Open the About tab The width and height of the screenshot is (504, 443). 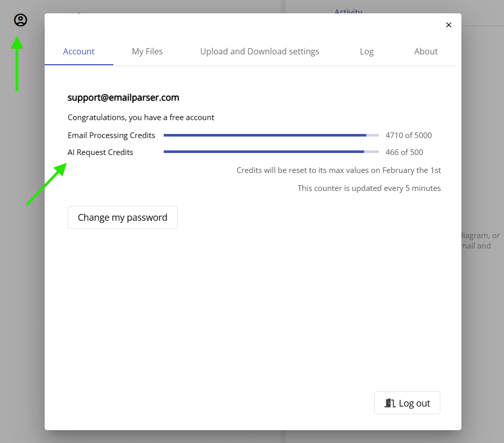(x=425, y=51)
